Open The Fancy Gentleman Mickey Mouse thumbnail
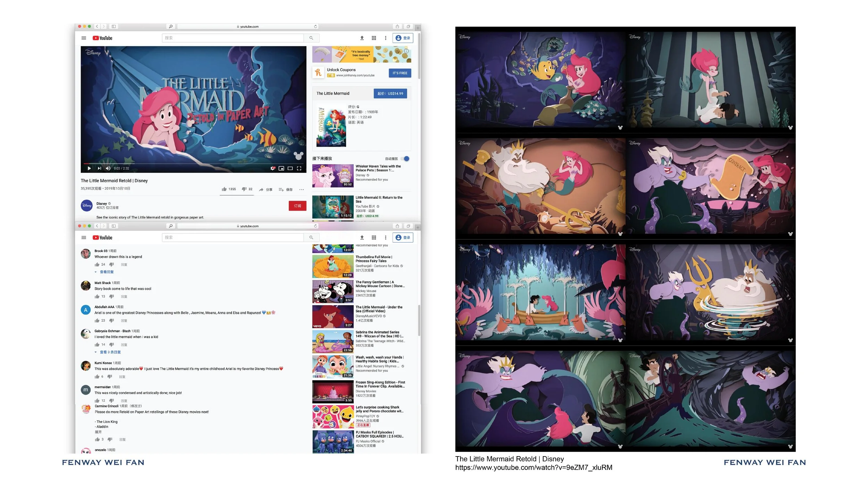 (x=333, y=292)
